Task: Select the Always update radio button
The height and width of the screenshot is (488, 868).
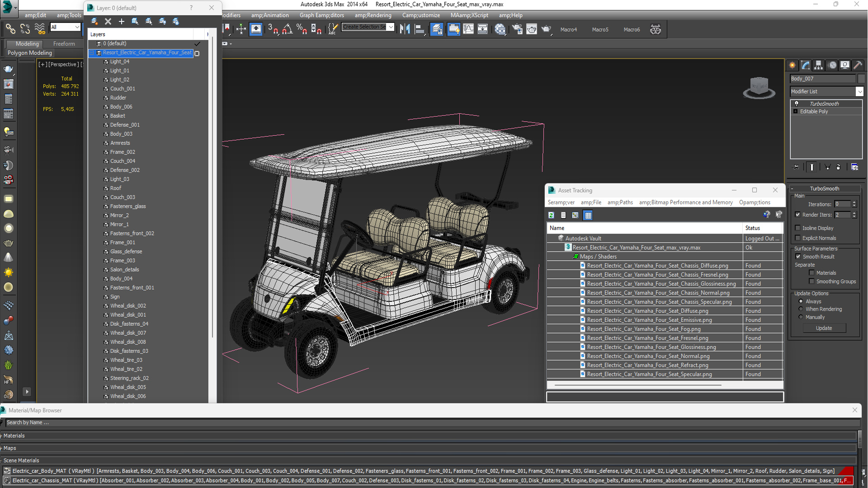Action: coord(801,301)
